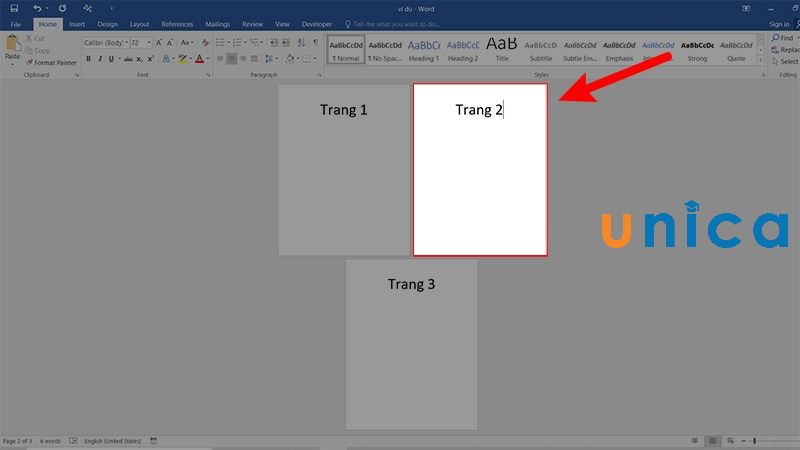This screenshot has width=800, height=450.
Task: Switch to the Layout tab
Action: [x=139, y=24]
